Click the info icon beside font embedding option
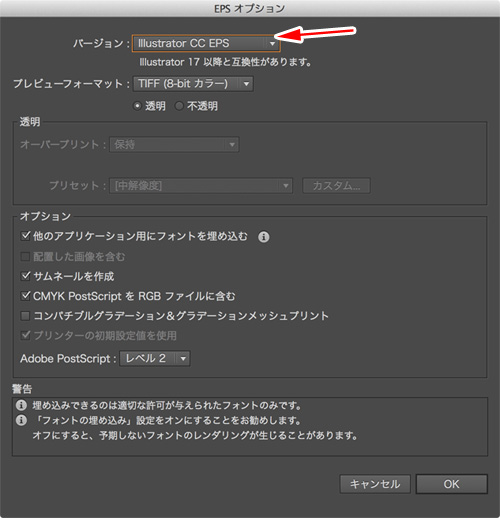 pos(263,237)
